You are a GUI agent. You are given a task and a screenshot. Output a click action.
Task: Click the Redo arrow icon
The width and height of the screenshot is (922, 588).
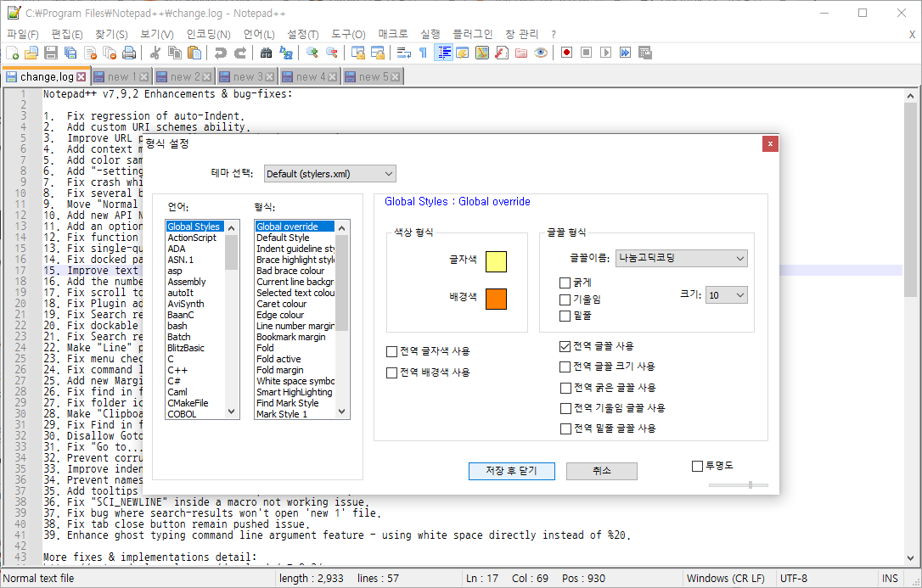coord(240,53)
